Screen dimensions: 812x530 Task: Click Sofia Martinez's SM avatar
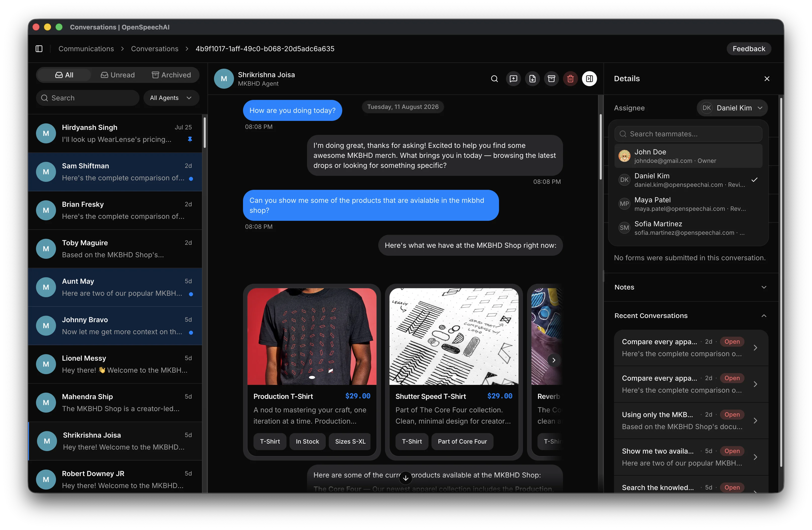pyautogui.click(x=624, y=228)
